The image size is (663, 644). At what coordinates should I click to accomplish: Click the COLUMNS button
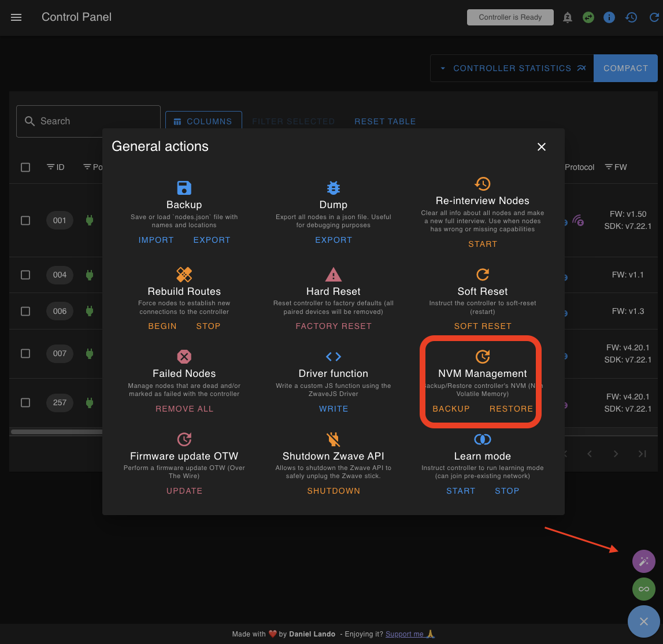tap(203, 121)
